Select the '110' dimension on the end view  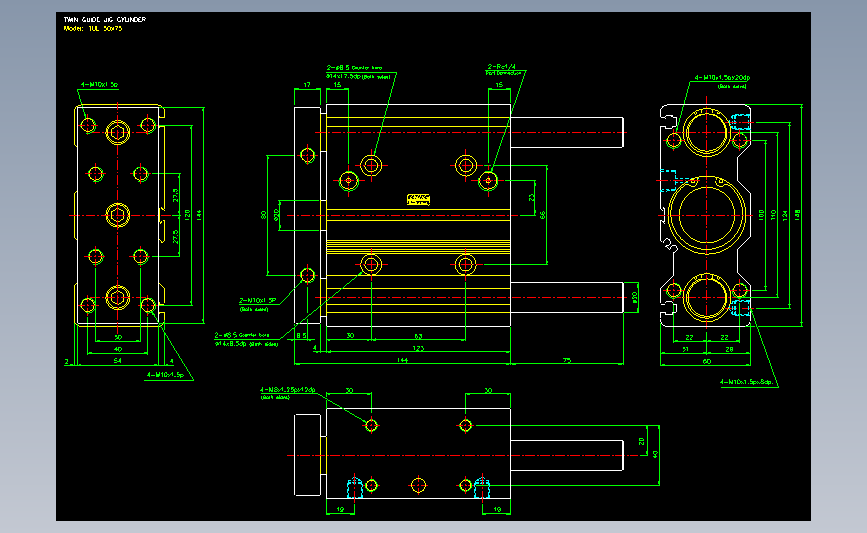pos(773,215)
